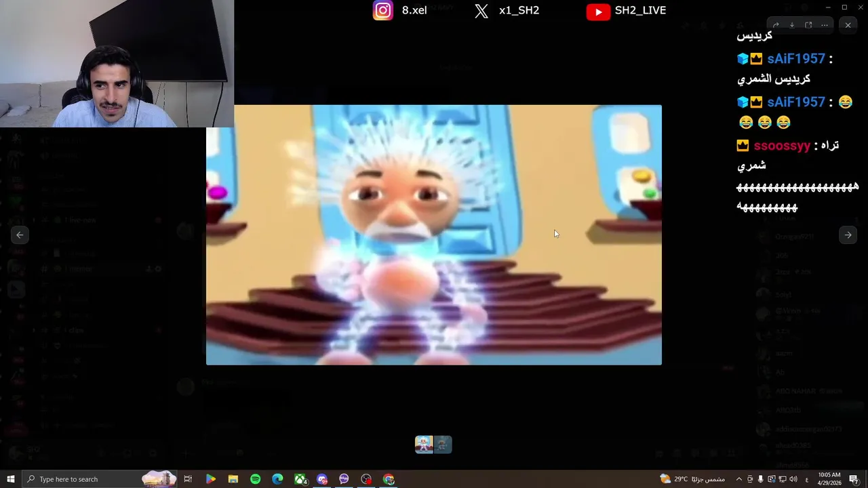The width and height of the screenshot is (868, 488).
Task: Click the X logo next to x1_SH2
Action: [481, 11]
